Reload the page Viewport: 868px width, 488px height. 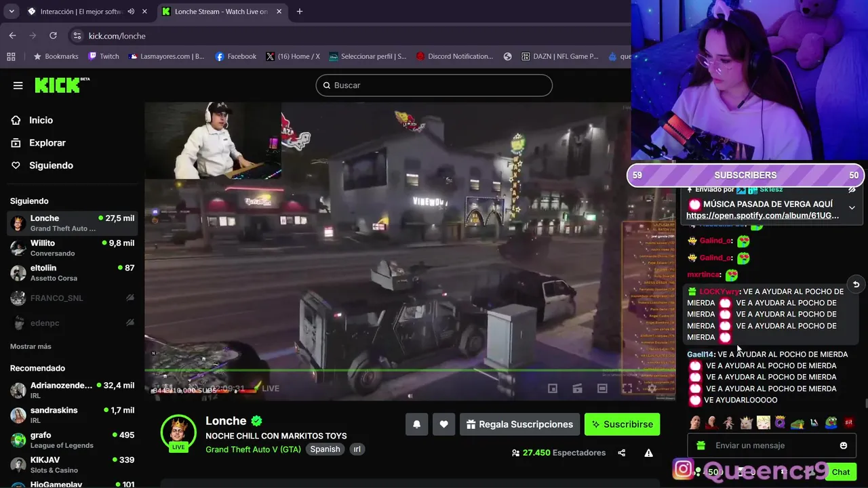[53, 35]
